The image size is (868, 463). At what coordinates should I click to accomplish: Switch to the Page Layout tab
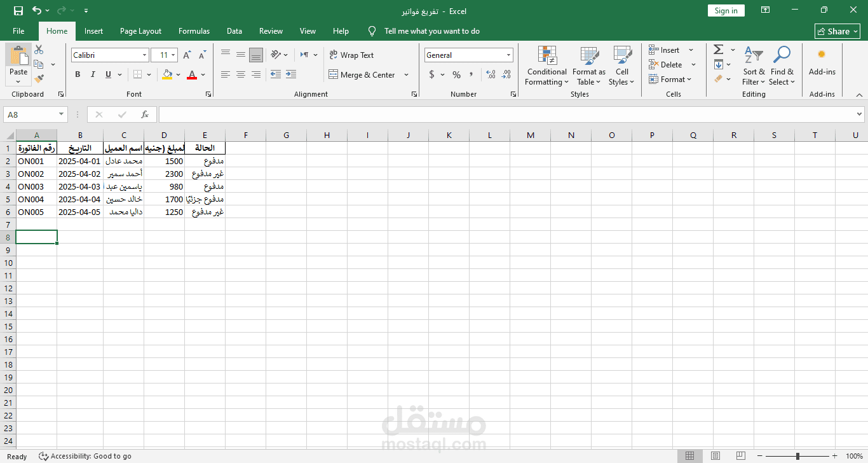point(140,31)
